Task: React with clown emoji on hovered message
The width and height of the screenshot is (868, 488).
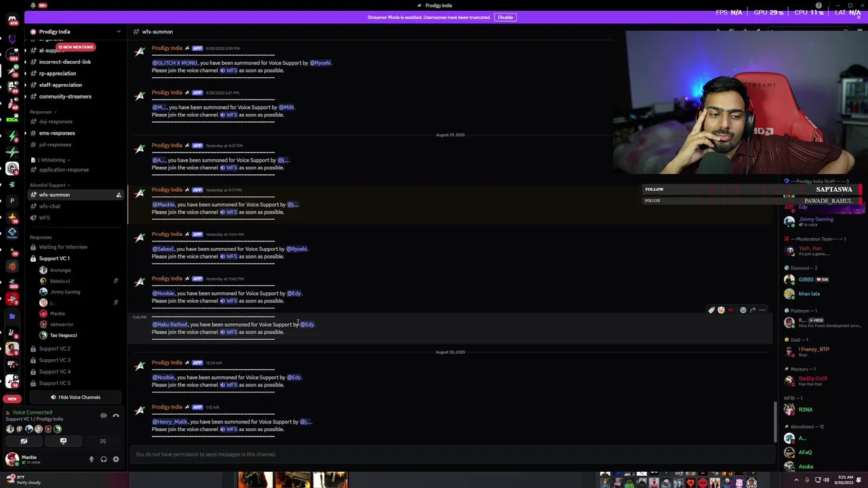Action: pos(721,310)
